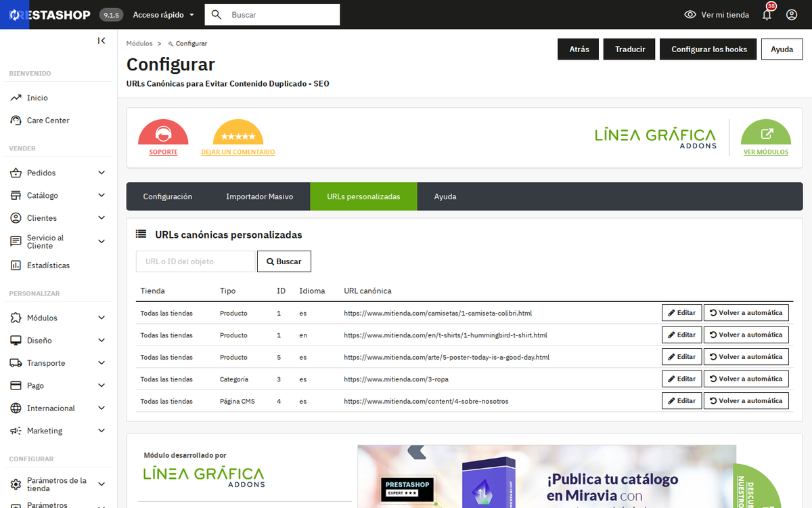Reset hummingbird-t-shirt URL to automática
Screen dimensions: 812x508
[746, 335]
